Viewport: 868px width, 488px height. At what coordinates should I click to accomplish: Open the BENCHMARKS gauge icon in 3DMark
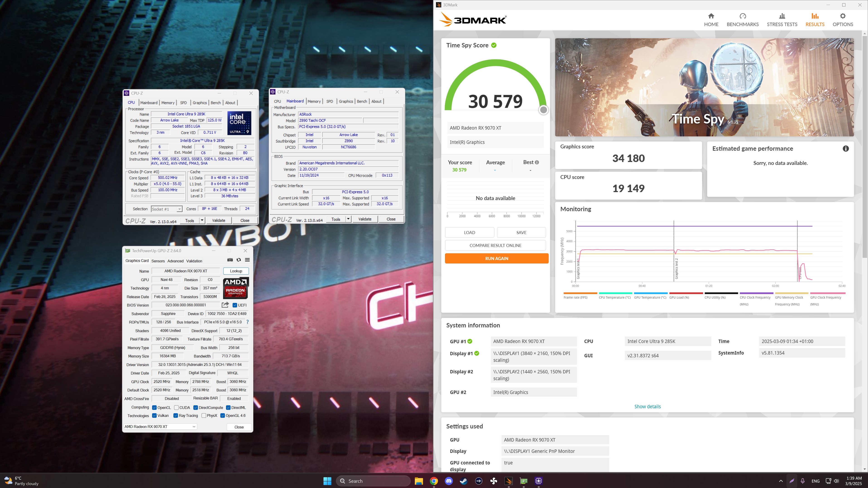743,16
